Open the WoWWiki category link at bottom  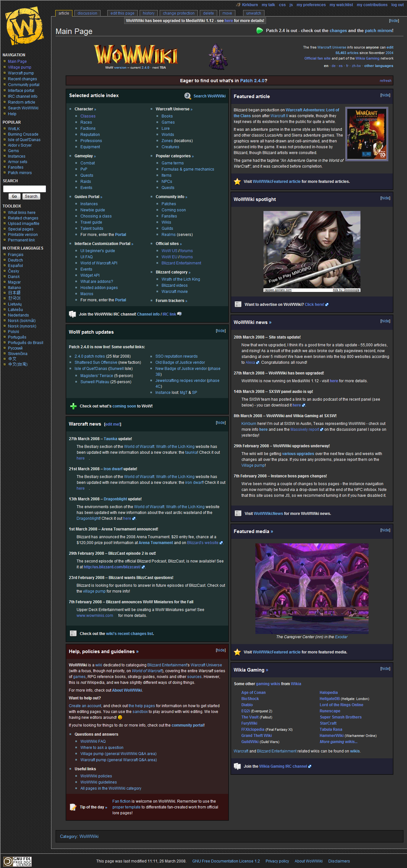click(89, 836)
